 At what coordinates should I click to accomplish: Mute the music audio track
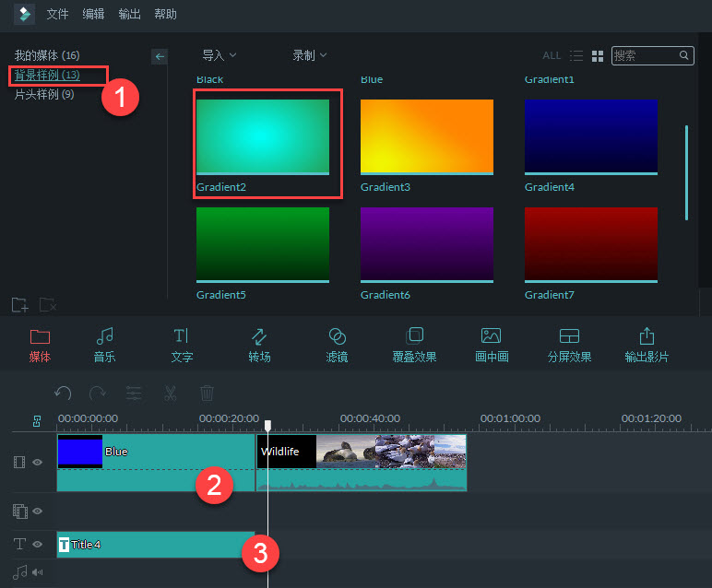coord(38,572)
